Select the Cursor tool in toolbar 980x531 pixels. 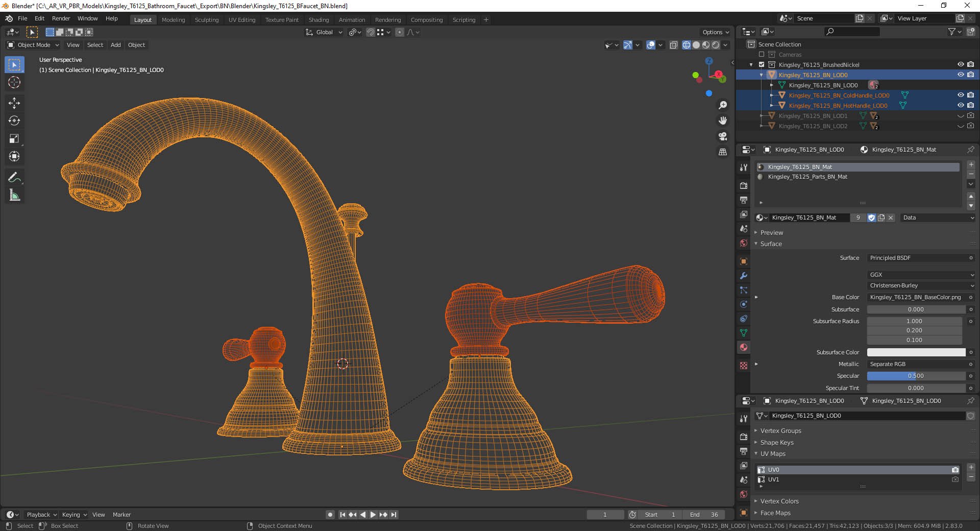click(x=14, y=83)
